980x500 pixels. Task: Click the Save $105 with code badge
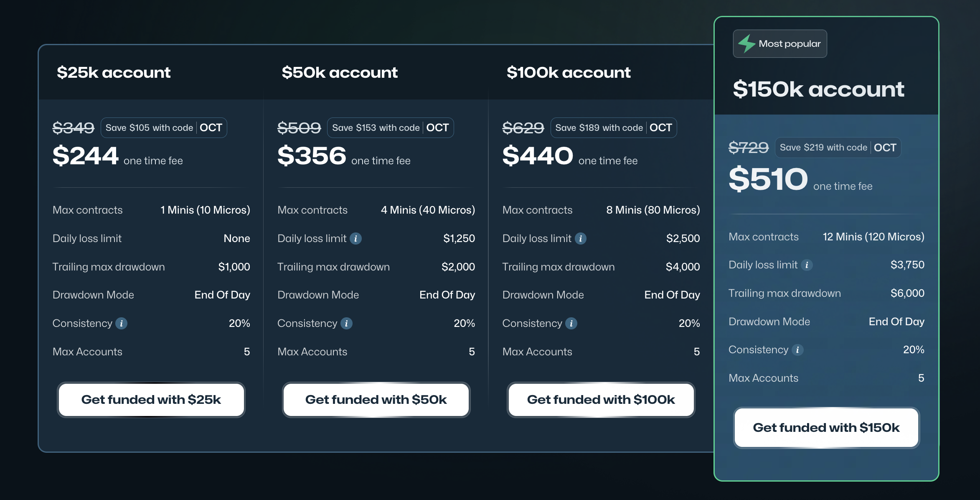(164, 128)
